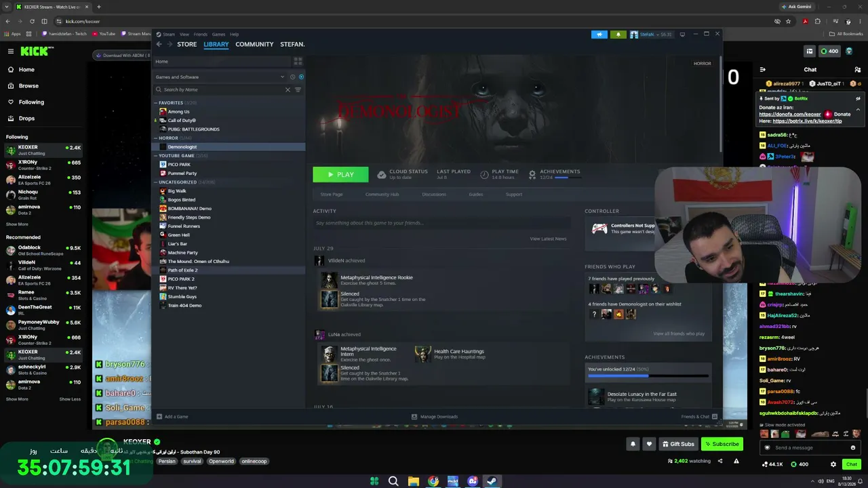
Task: Open Steam from the Windows taskbar
Action: pyautogui.click(x=493, y=481)
